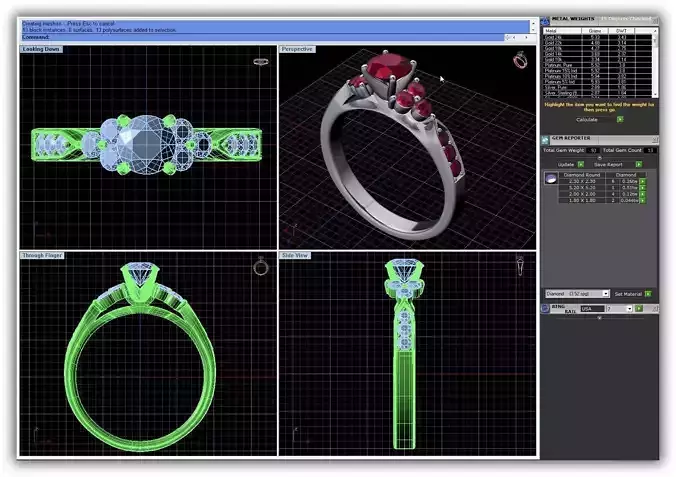Activate the Perspective viewport label

[297, 49]
